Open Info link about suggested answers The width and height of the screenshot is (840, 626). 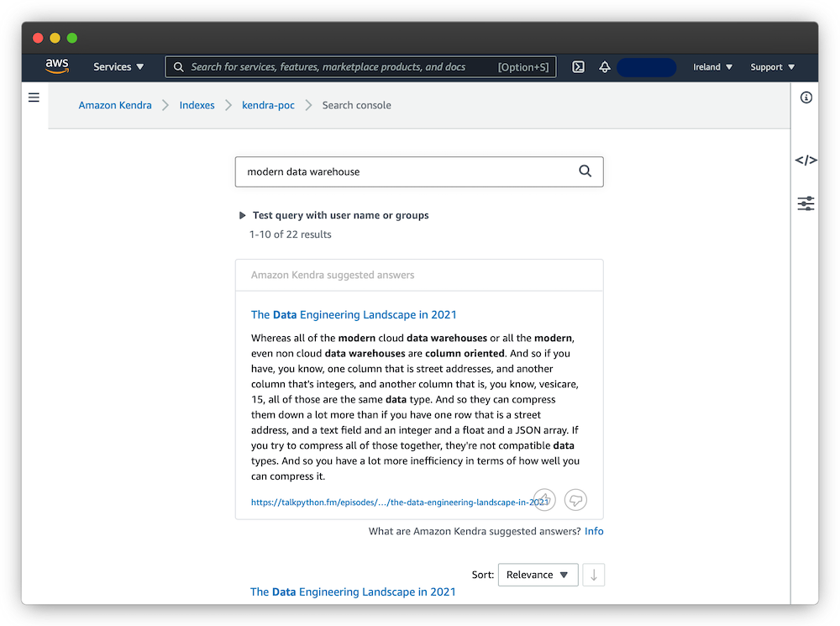594,531
